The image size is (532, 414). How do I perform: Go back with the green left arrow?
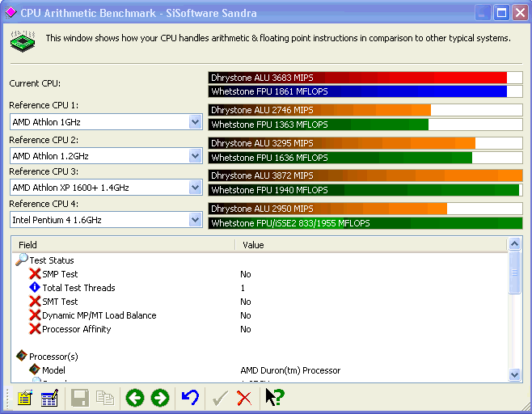click(x=135, y=398)
